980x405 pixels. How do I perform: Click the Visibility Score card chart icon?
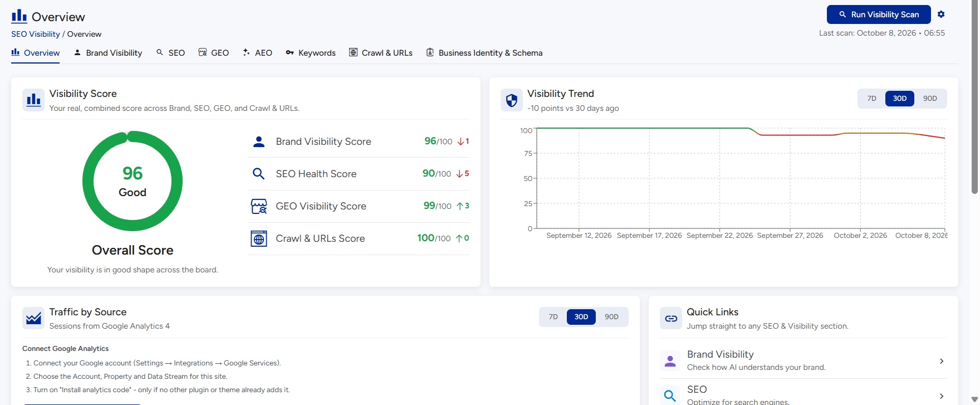[x=33, y=100]
